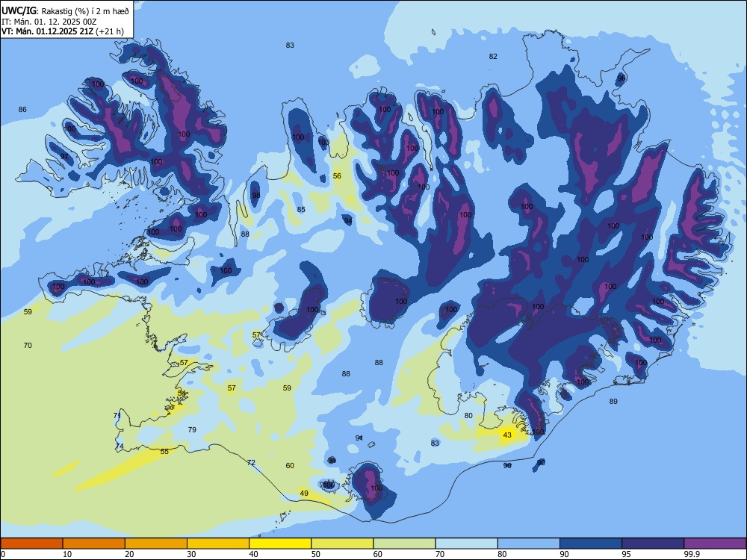Click the '10' legend label
747x560 pixels.
pos(67,554)
